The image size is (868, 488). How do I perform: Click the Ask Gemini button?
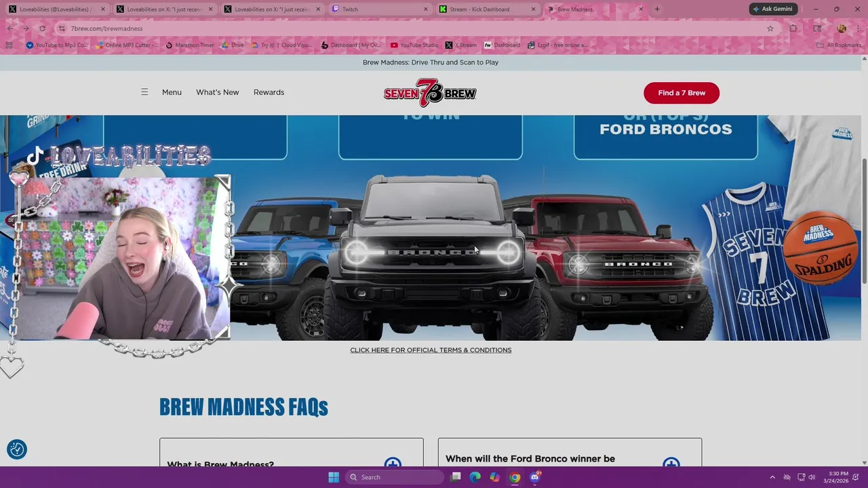pyautogui.click(x=772, y=9)
